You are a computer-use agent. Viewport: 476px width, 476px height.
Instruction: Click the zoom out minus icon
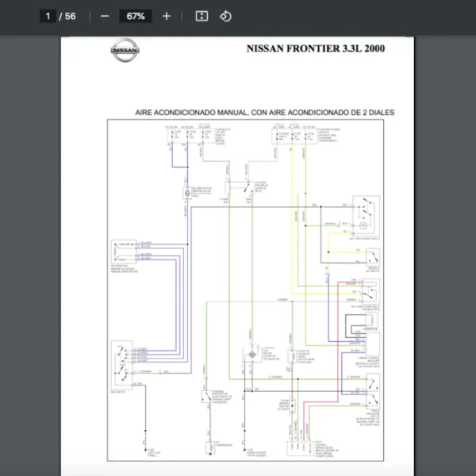(x=105, y=16)
